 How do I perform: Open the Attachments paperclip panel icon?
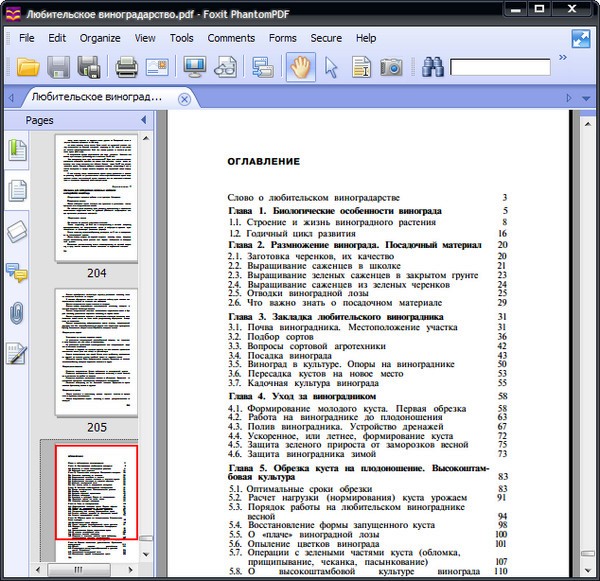coord(17,313)
